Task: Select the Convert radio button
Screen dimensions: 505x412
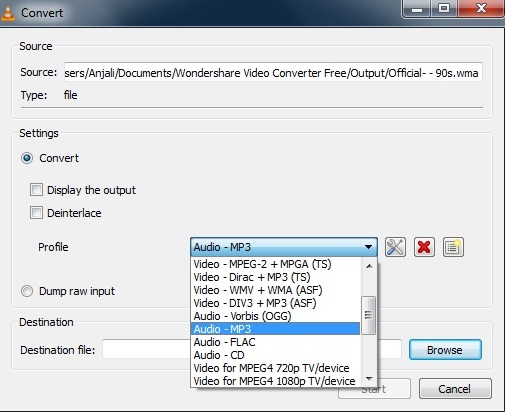Action: click(27, 158)
